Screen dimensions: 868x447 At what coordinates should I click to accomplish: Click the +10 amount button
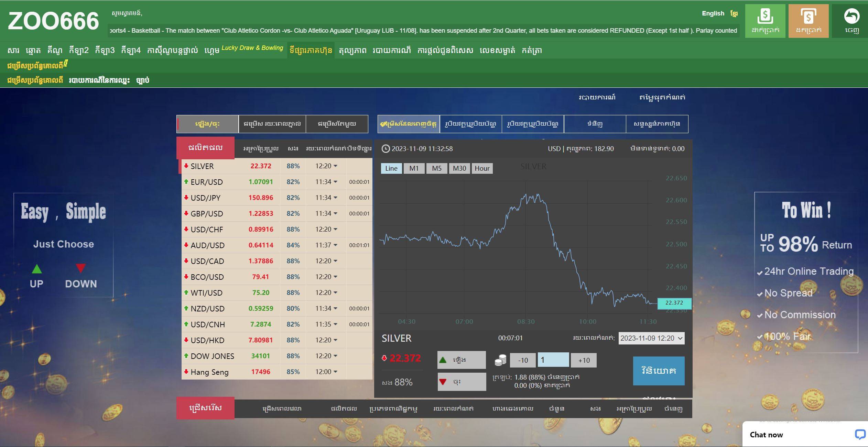point(584,360)
